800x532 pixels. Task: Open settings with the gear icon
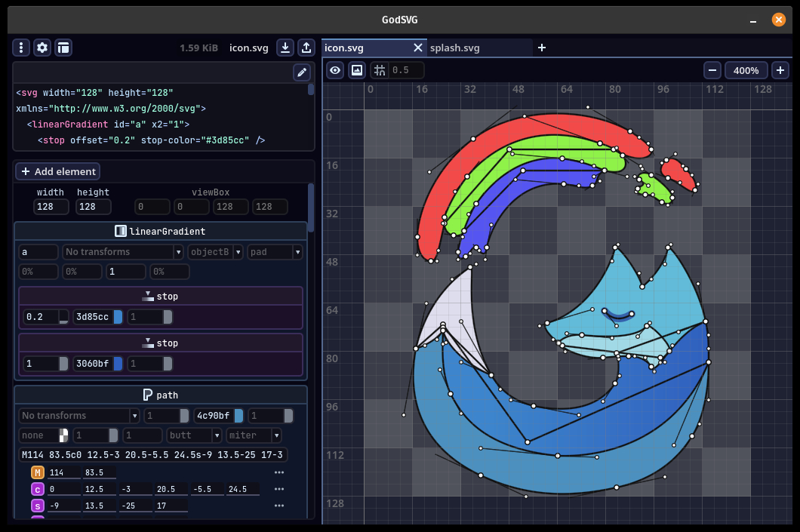pos(42,48)
